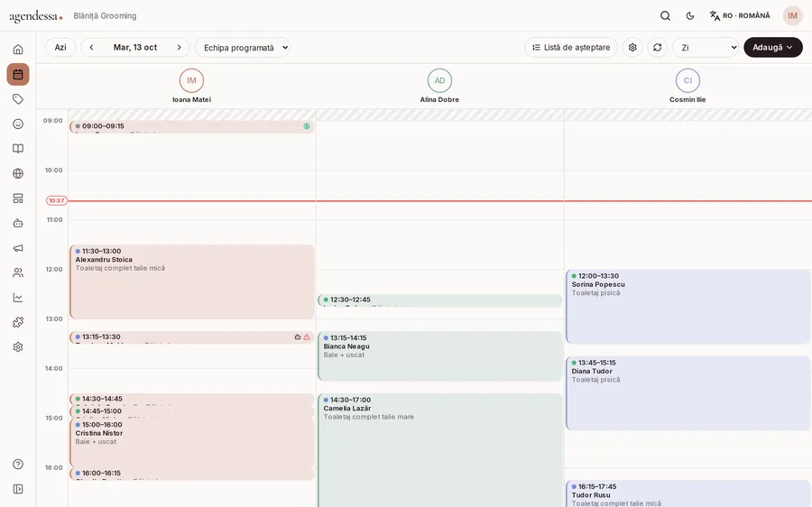Select Ioana Matei staff avatar

pyautogui.click(x=191, y=81)
